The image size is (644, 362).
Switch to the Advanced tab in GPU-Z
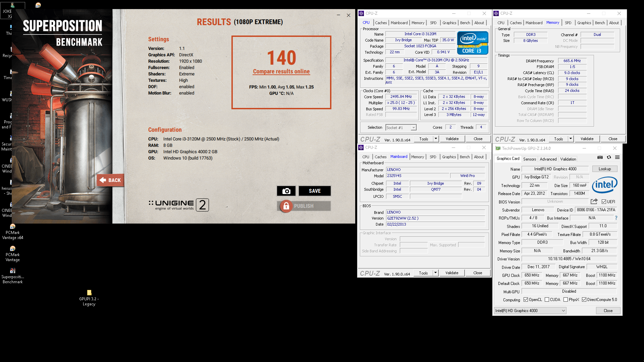click(x=548, y=159)
